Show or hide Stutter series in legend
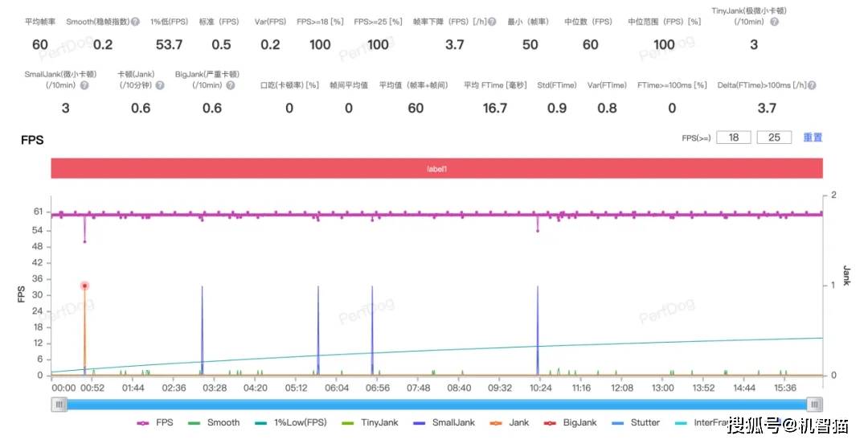This screenshot has height=444, width=868. pos(635,422)
